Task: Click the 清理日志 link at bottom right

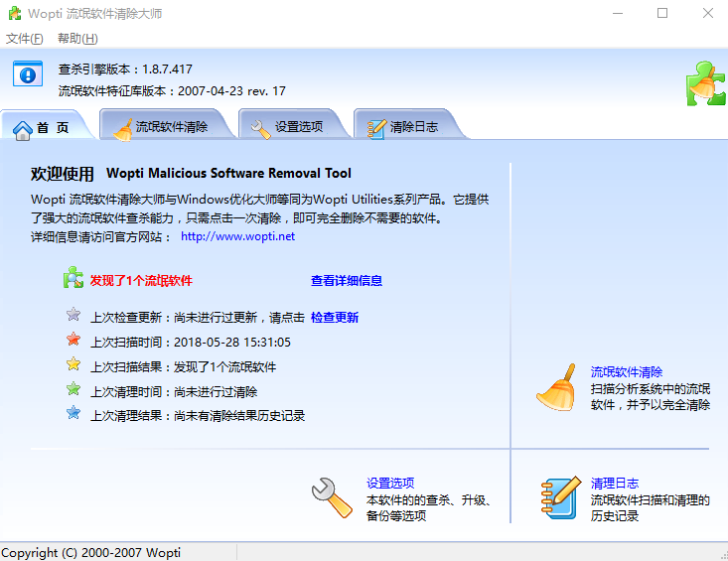Action: click(615, 484)
